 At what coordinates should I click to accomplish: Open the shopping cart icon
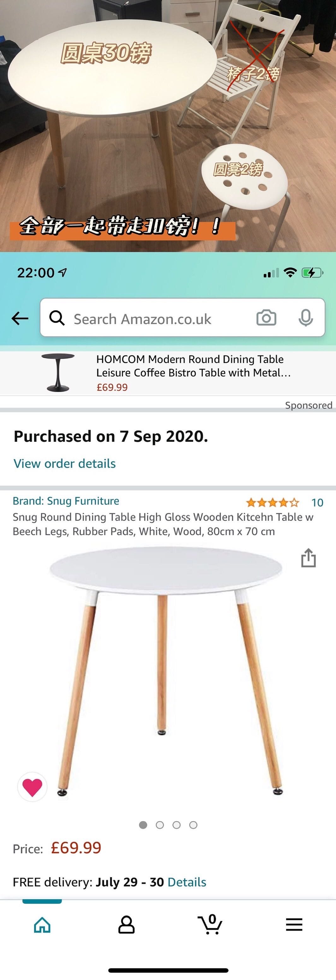coord(210,924)
